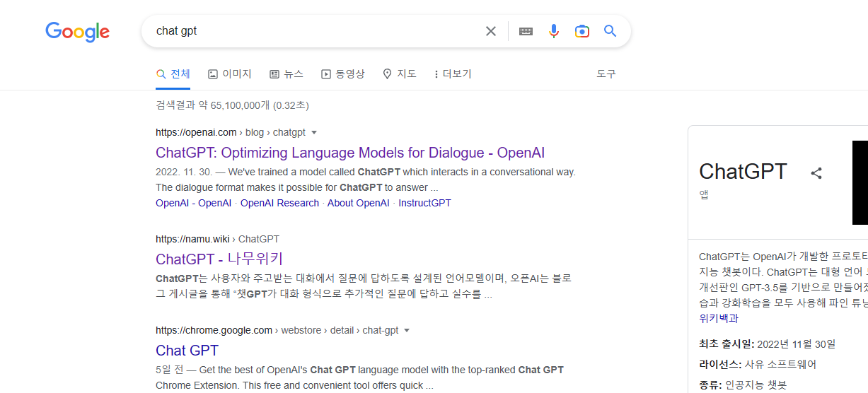Click the 최초 출시일 label
Viewport: 868px width, 393px height.
click(727, 344)
